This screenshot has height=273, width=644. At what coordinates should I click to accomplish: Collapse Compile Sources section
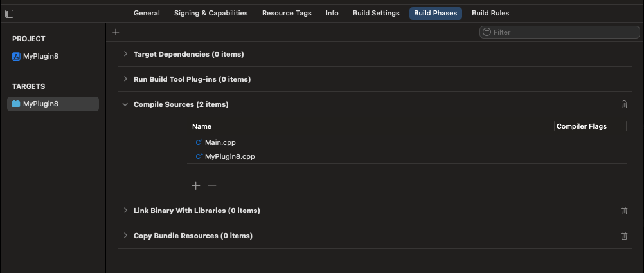click(x=125, y=104)
